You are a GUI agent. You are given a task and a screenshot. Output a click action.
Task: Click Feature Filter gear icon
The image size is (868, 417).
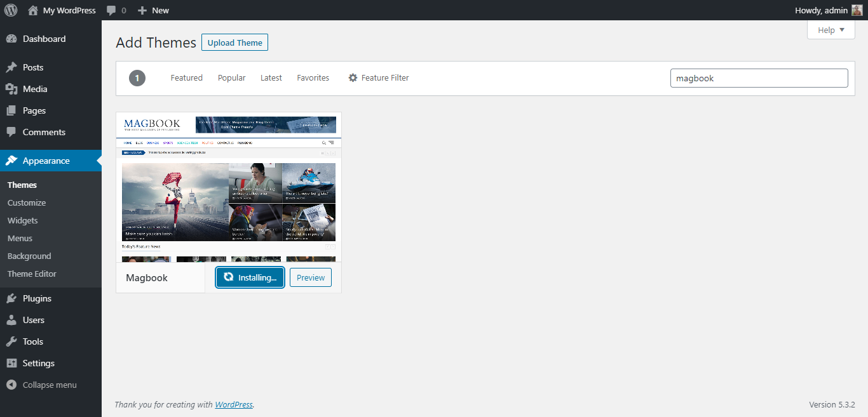tap(353, 77)
